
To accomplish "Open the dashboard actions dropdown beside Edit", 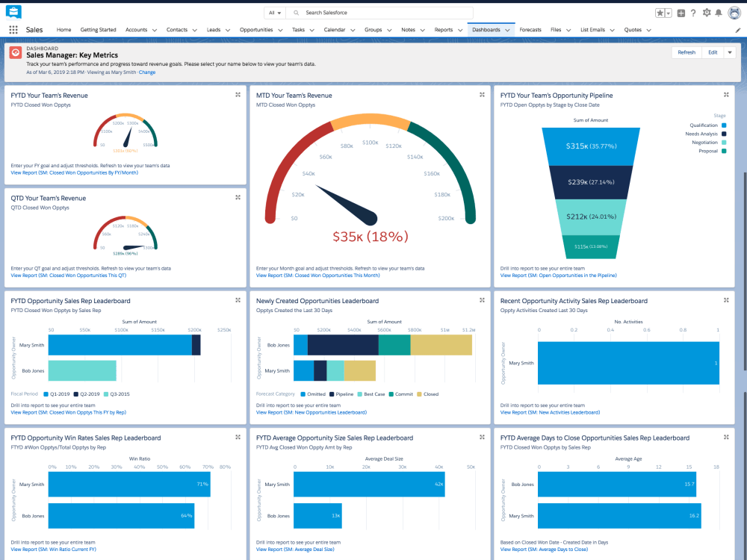I will [x=730, y=52].
